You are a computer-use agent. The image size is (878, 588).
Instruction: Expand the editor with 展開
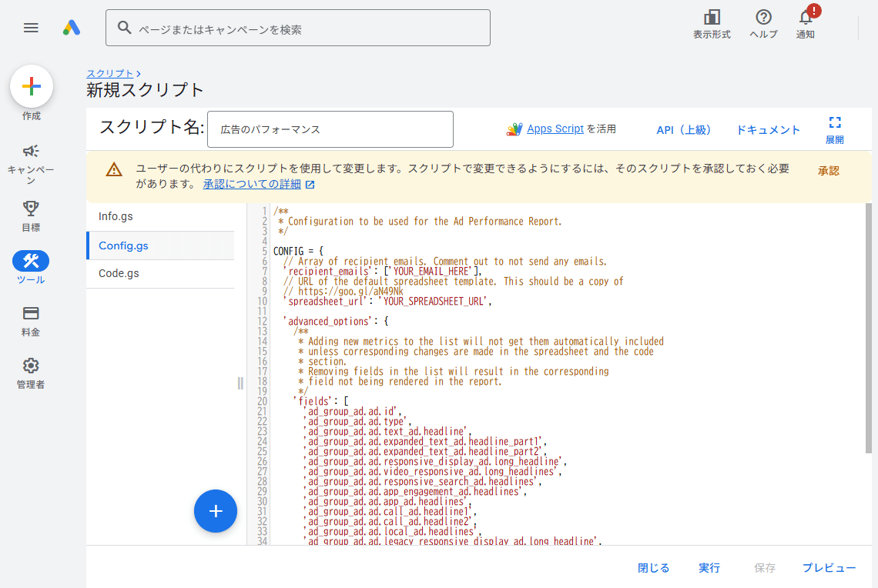tap(835, 125)
